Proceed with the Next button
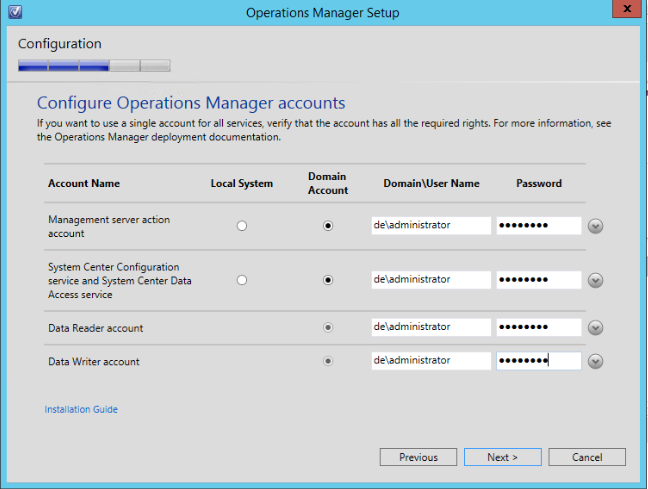Viewport: 648px width, 489px height. [502, 457]
